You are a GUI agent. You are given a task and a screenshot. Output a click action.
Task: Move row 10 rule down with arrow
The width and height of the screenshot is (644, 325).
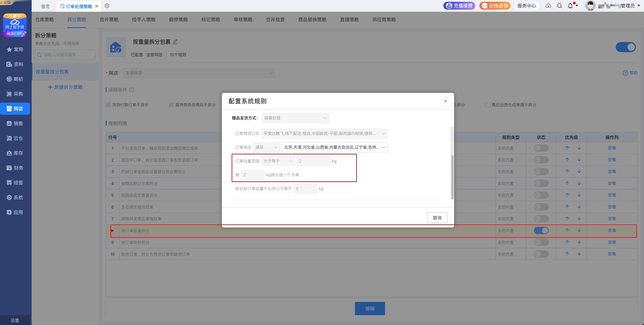coord(579,254)
